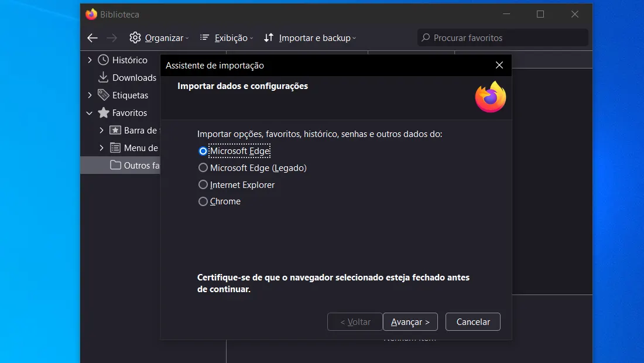Expand the Barra de favoritos node
The width and height of the screenshot is (644, 363).
click(x=101, y=130)
